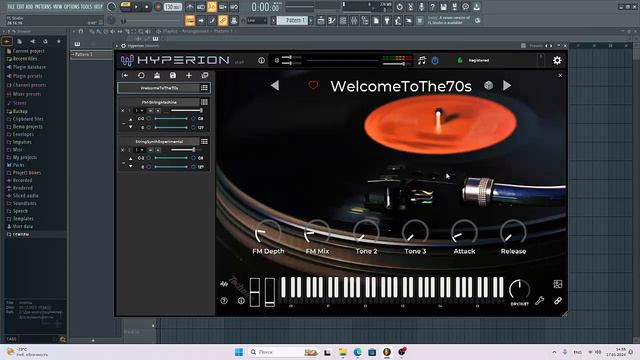Click FM-StringMachine transpose up arrow
The height and width of the screenshot is (360, 640).
131,120
